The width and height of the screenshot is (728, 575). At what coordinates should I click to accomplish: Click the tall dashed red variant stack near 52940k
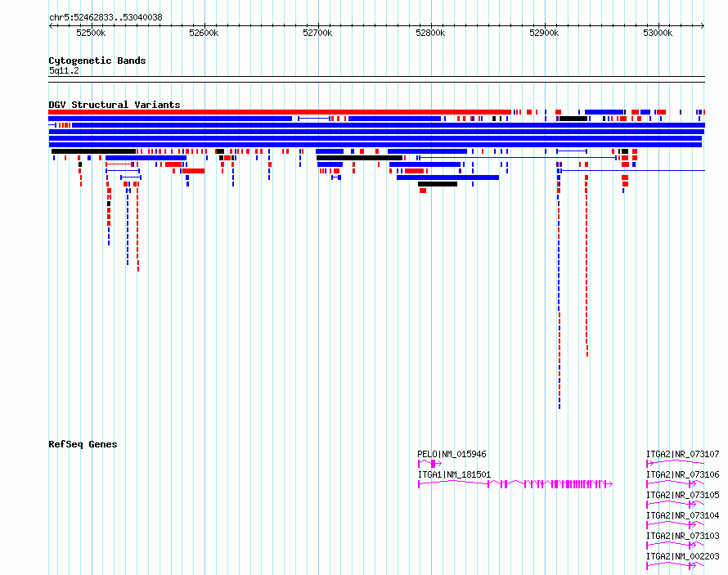click(x=586, y=266)
